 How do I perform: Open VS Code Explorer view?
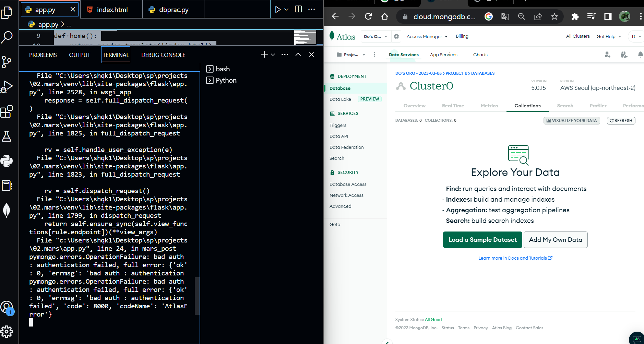[x=7, y=13]
